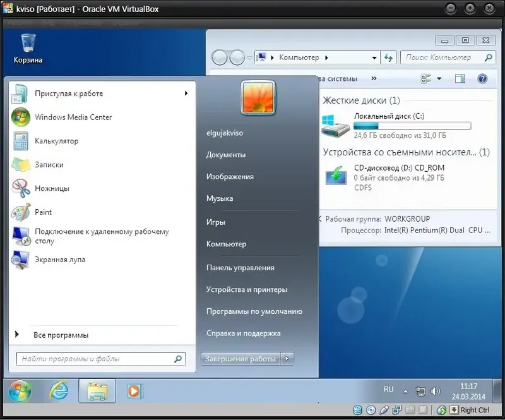Expand the Shutdown options arrow

pyautogui.click(x=287, y=359)
